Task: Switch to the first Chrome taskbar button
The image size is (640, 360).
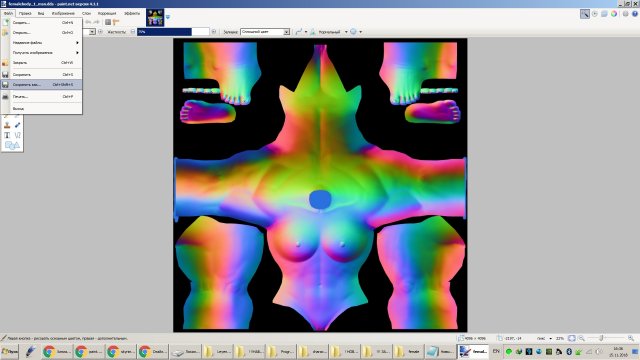Action: (x=57, y=351)
